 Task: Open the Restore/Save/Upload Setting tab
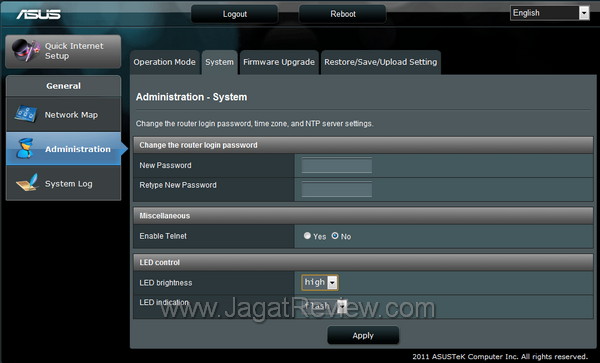pos(381,62)
